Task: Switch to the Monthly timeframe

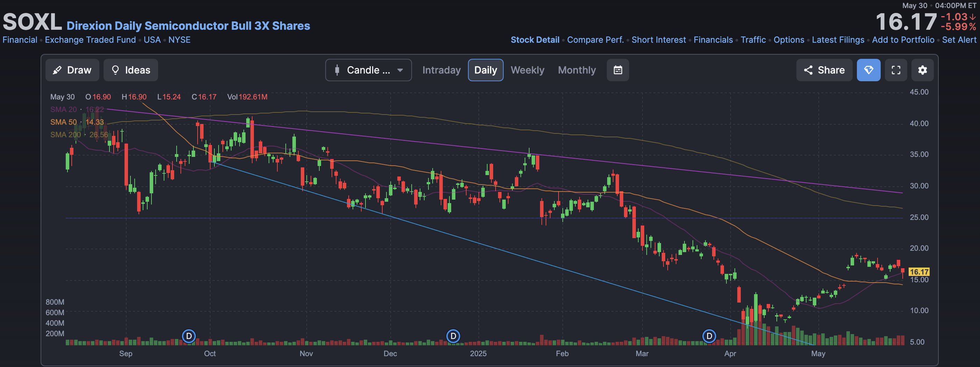Action: coord(577,70)
